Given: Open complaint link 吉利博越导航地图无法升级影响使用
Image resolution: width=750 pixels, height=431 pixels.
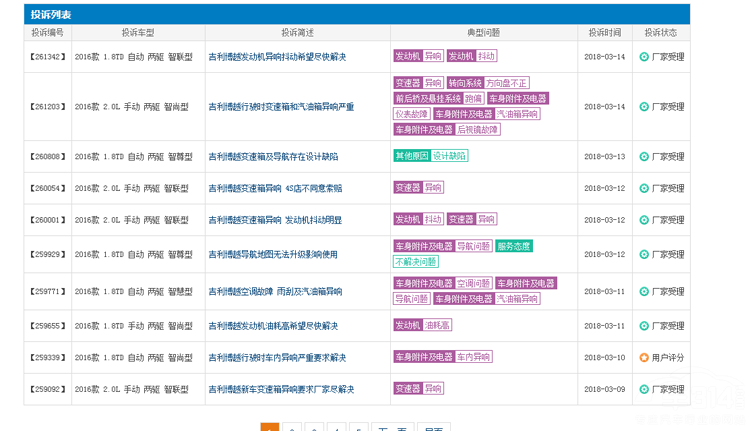Looking at the screenshot, I should [273, 254].
